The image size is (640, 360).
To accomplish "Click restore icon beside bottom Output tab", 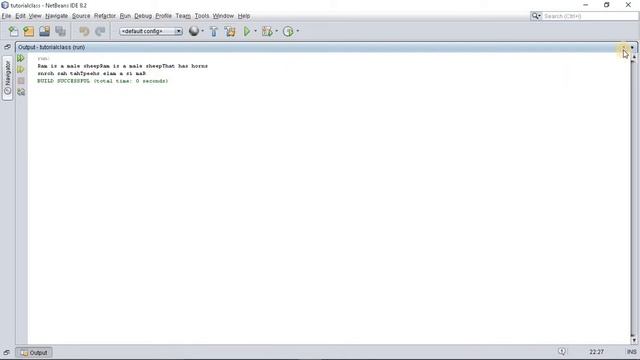I will (7, 352).
